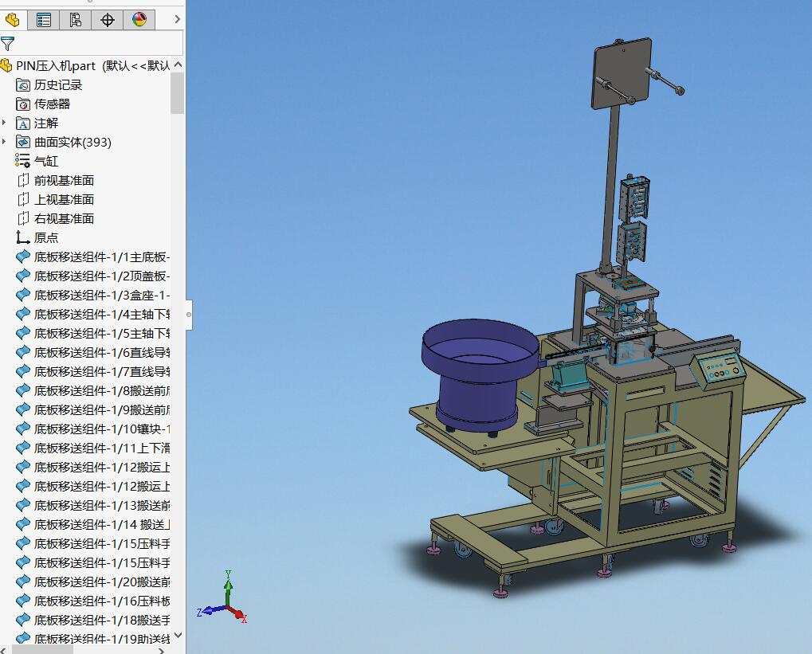Select 底板移送组件-1/13搬送前 surface icon
Image resolution: width=812 pixels, height=654 pixels.
click(x=23, y=505)
